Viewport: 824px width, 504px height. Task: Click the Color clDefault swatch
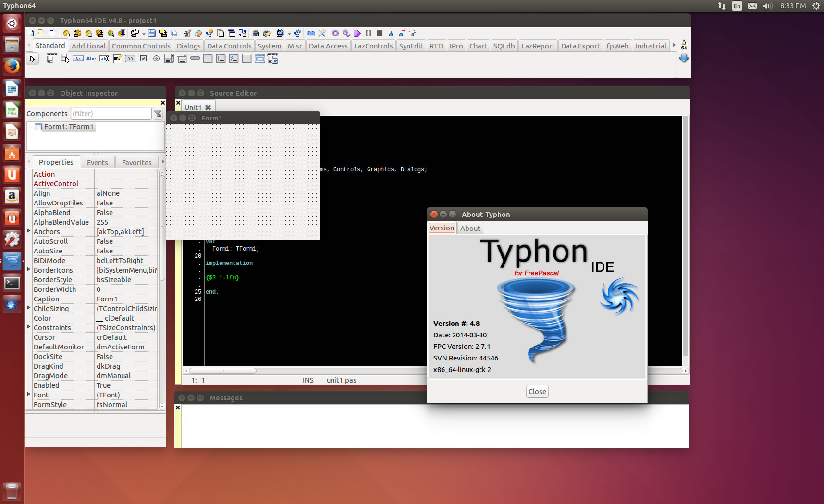click(x=99, y=318)
